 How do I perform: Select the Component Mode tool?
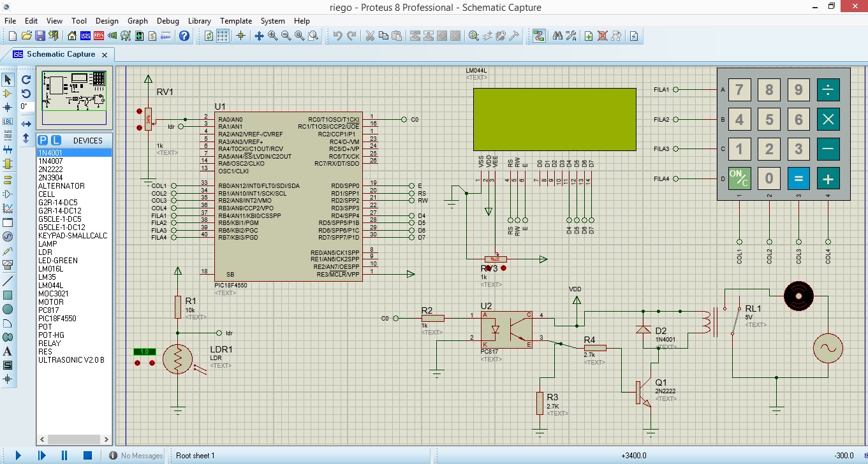(x=8, y=93)
